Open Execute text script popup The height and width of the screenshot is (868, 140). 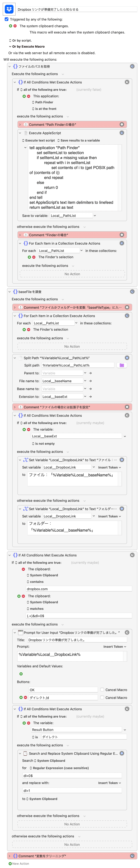click(x=38, y=140)
